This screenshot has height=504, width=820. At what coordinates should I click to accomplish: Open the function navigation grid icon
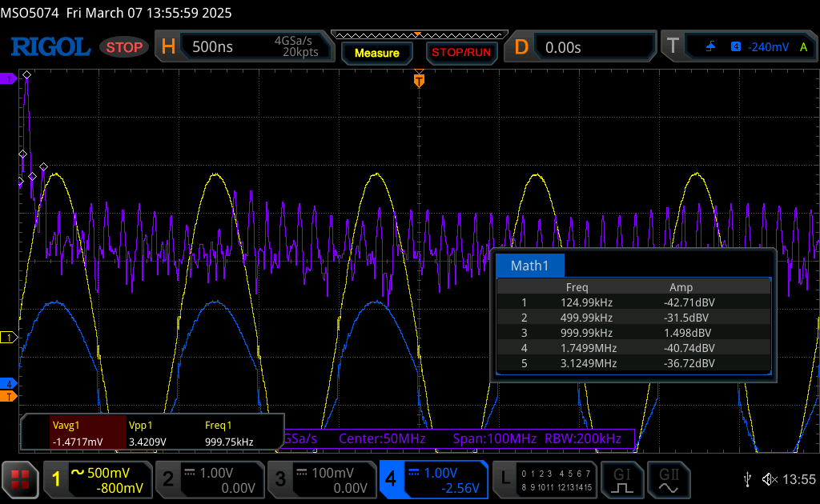click(21, 479)
